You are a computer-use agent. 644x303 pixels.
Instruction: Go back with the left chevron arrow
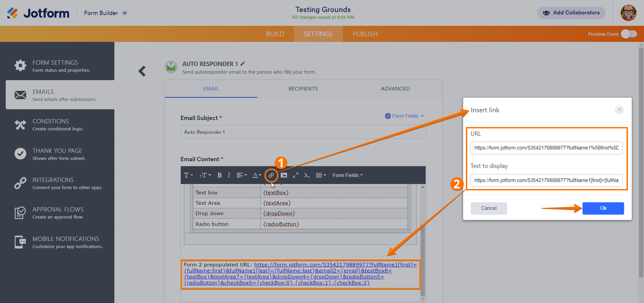pos(142,71)
